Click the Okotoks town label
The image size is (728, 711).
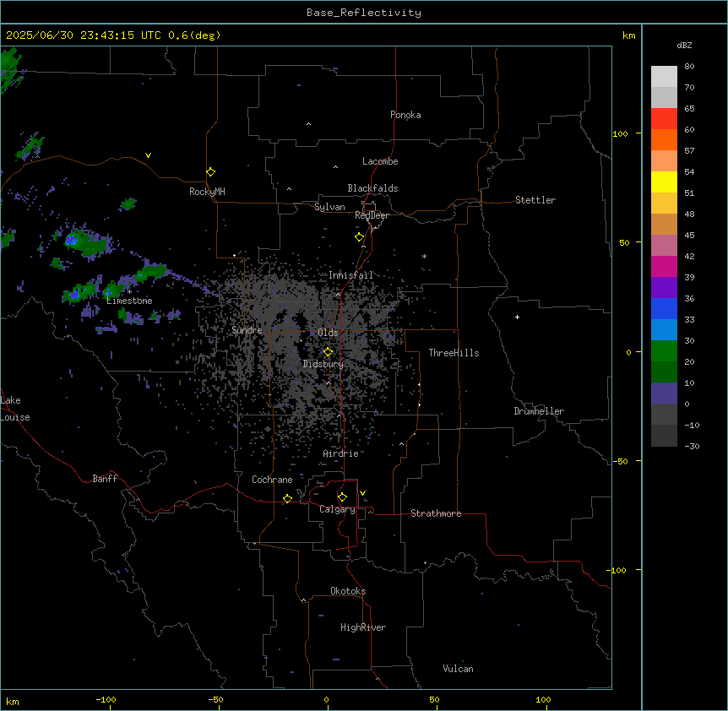point(348,591)
